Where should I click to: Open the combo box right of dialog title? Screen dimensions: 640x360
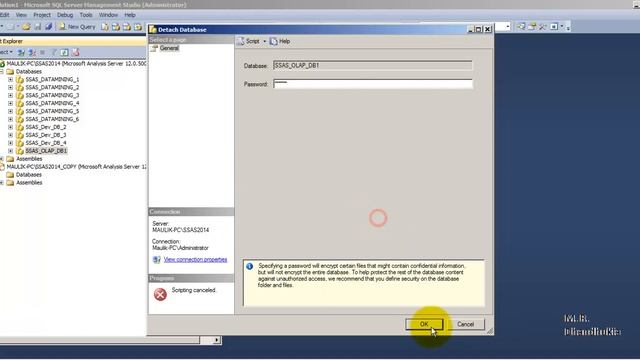click(x=508, y=27)
